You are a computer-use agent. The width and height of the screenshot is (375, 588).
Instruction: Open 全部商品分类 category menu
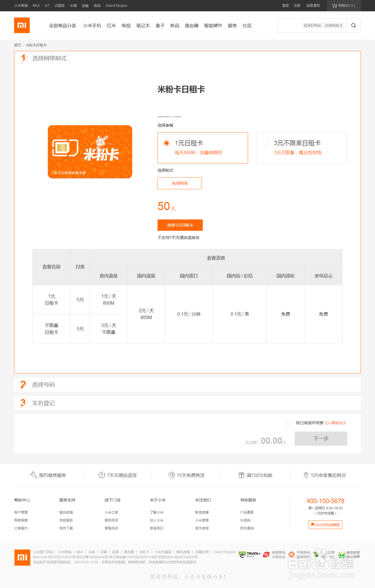(x=63, y=25)
